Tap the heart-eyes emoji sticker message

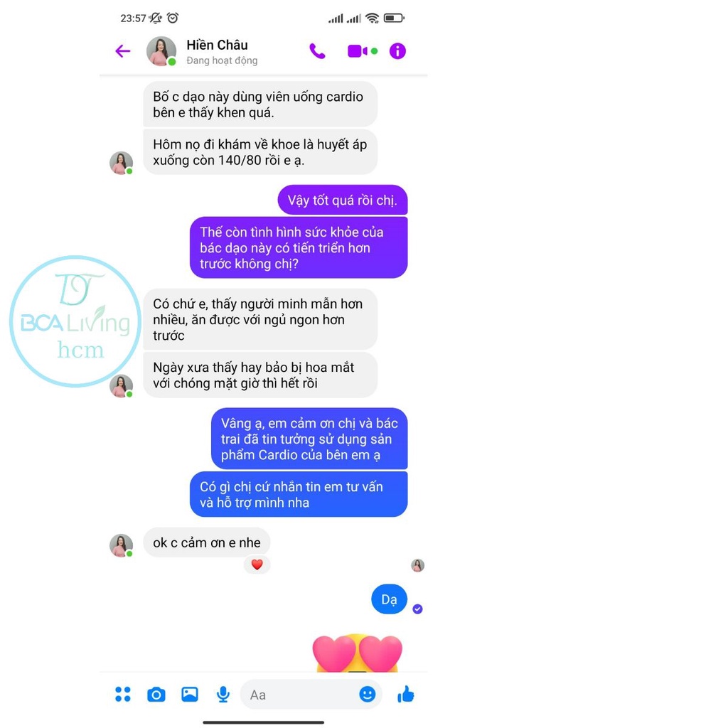tap(357, 653)
